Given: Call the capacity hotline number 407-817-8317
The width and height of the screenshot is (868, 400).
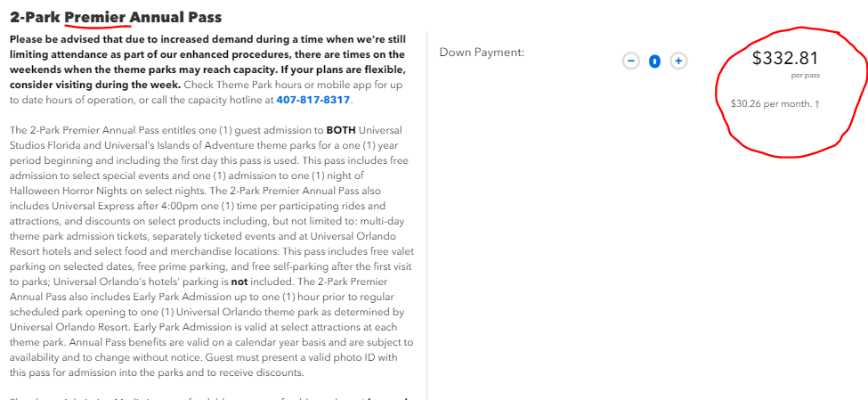Looking at the screenshot, I should coord(312,101).
